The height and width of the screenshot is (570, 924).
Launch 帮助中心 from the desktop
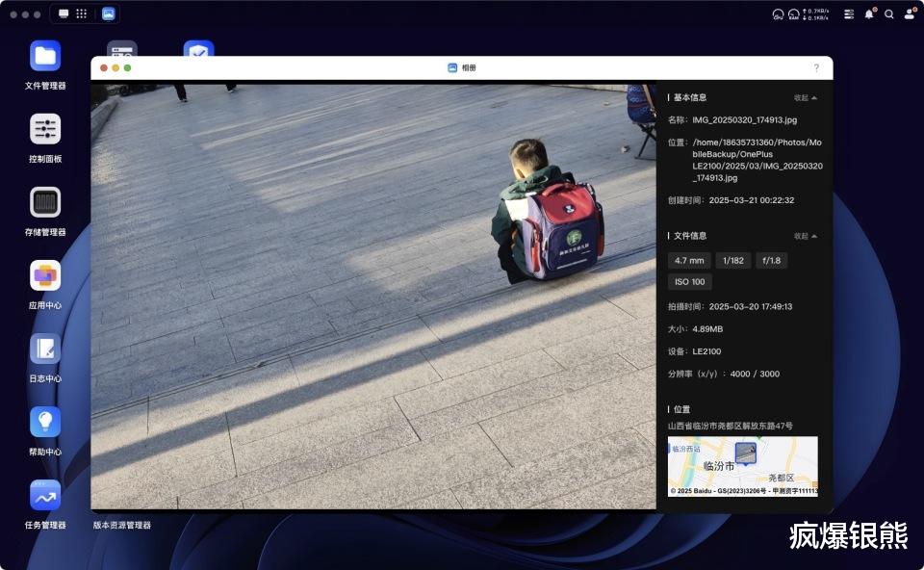(x=45, y=422)
